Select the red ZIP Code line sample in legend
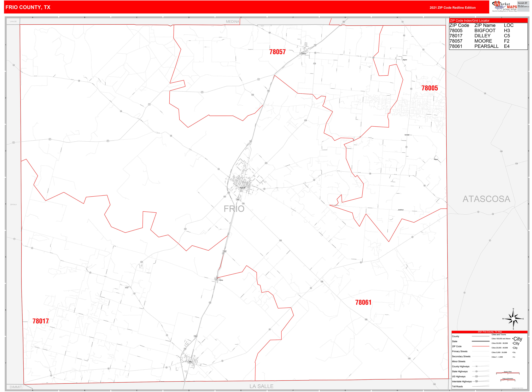Viewport: 532px width, 392px height. [481, 346]
